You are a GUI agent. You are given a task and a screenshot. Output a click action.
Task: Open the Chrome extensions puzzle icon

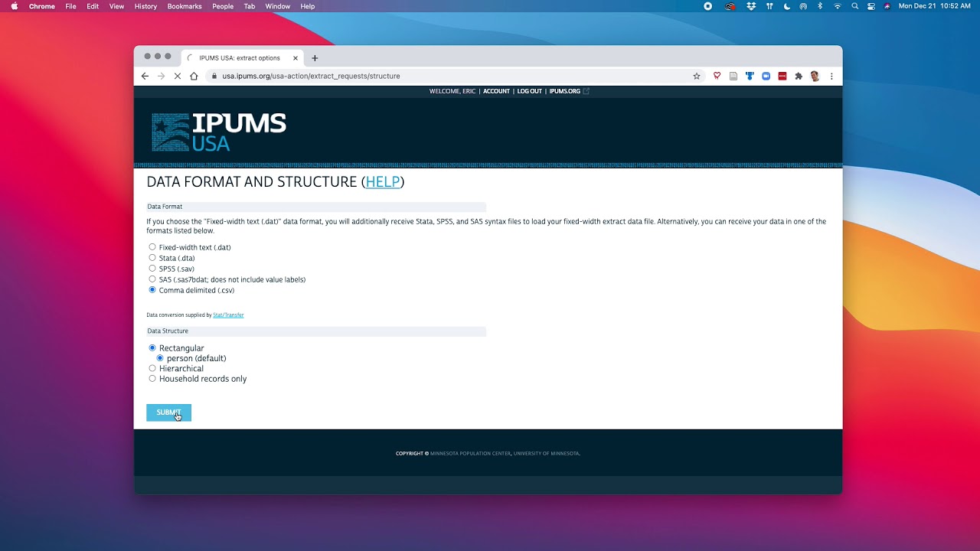[799, 76]
